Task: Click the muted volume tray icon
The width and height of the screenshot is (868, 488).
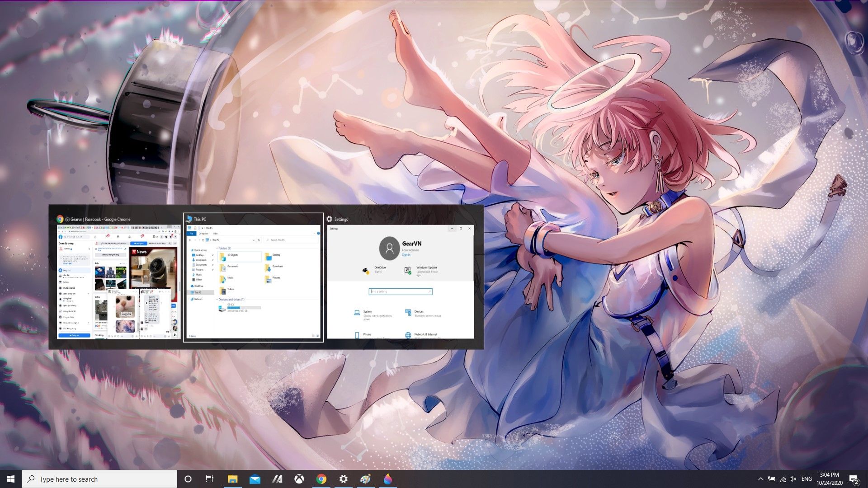Action: point(793,479)
